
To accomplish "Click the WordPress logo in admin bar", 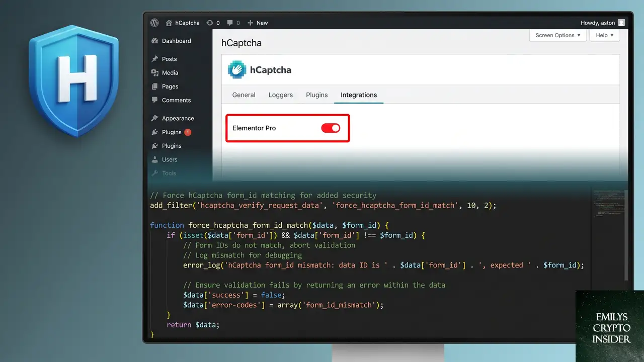I will tap(154, 23).
